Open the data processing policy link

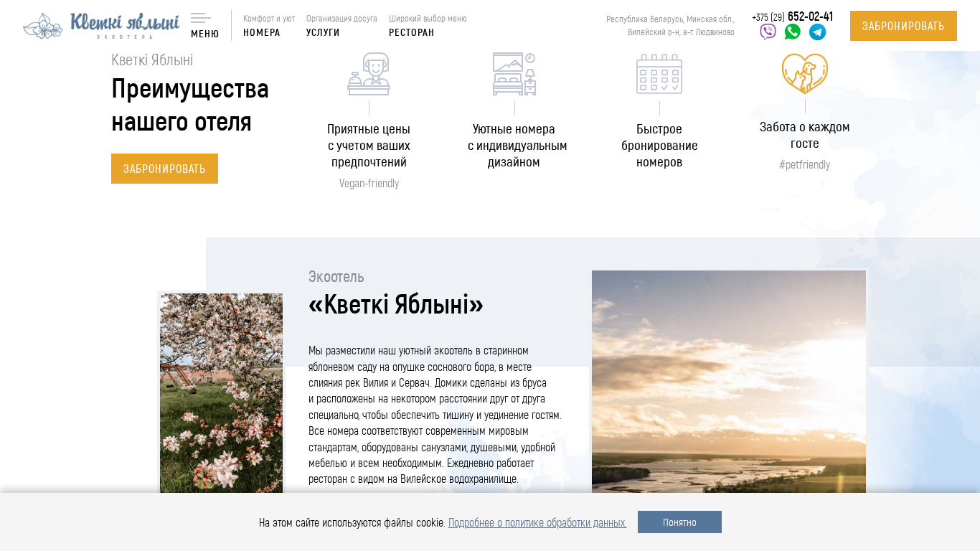coord(537,522)
